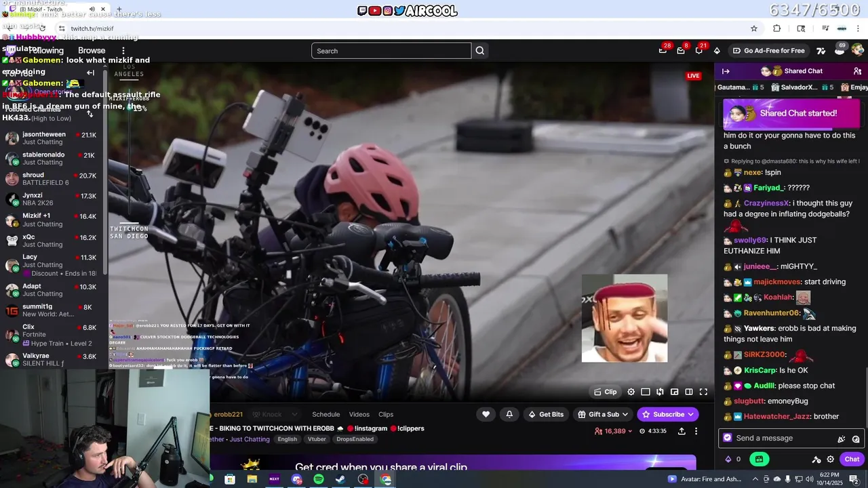Image resolution: width=868 pixels, height=488 pixels.
Task: Open chat settings gear
Action: coord(830,459)
